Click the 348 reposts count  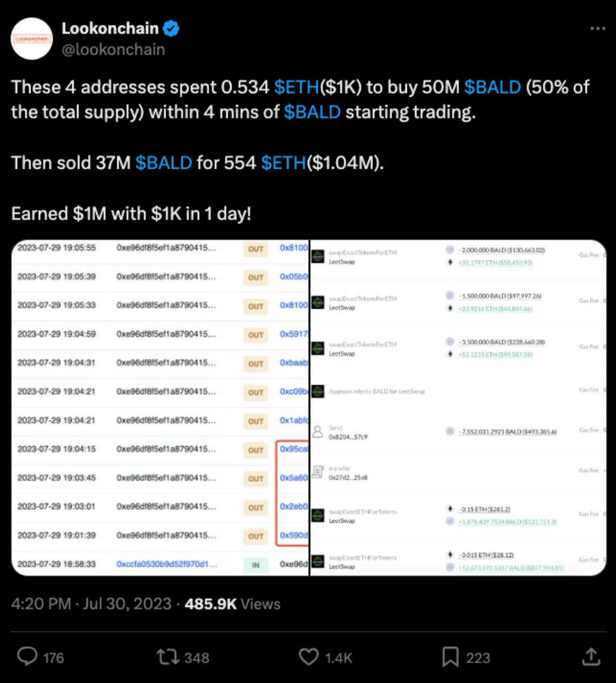(x=196, y=658)
